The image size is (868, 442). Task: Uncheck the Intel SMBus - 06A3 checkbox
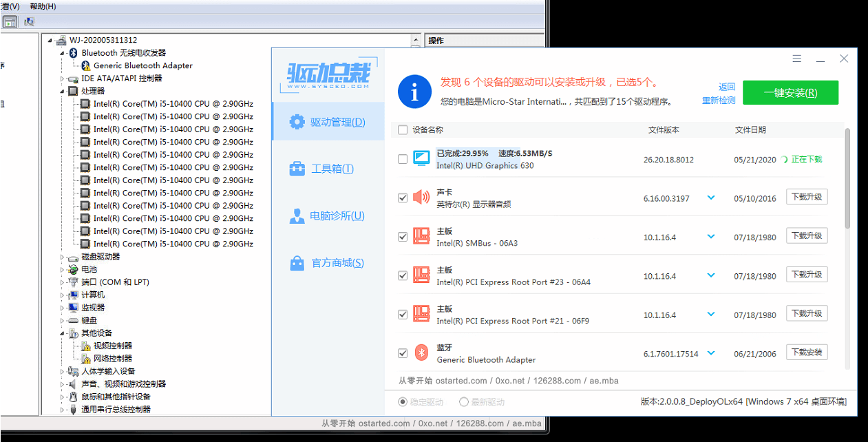coord(403,237)
